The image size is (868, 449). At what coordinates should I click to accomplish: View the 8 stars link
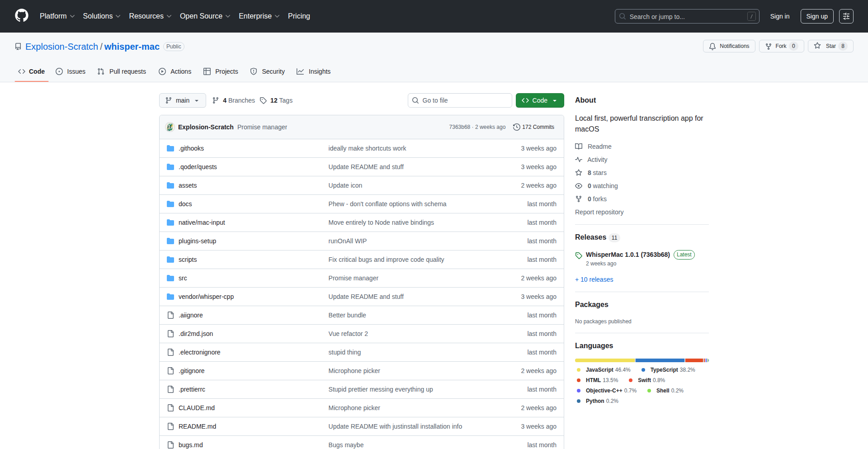tap(591, 173)
